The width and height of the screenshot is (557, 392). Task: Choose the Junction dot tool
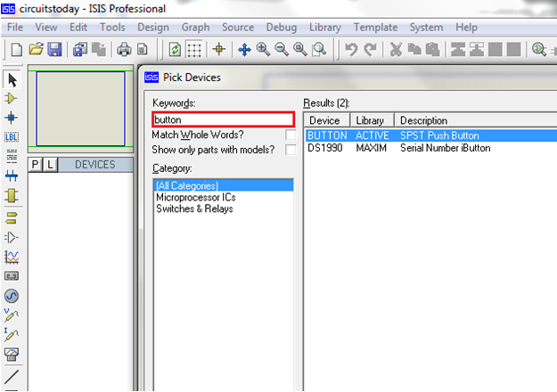[11, 118]
